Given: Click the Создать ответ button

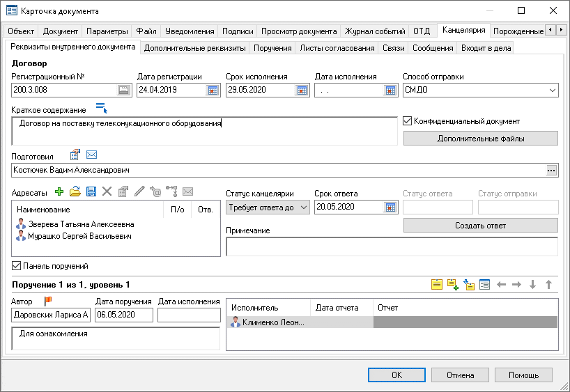Looking at the screenshot, I should pyautogui.click(x=480, y=226).
